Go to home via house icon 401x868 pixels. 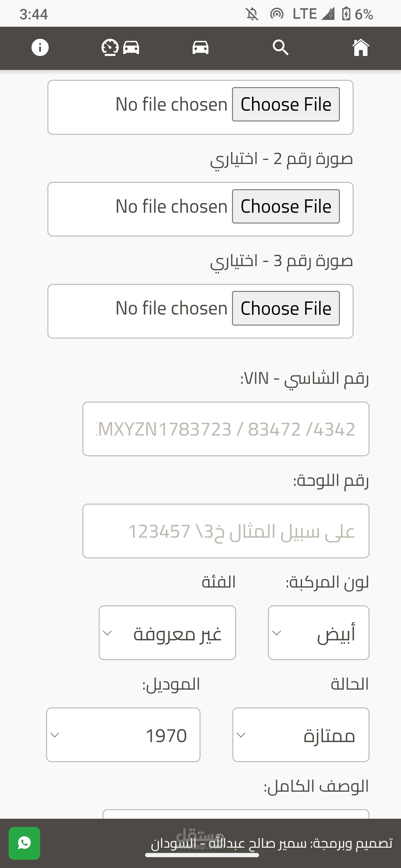coord(361,47)
